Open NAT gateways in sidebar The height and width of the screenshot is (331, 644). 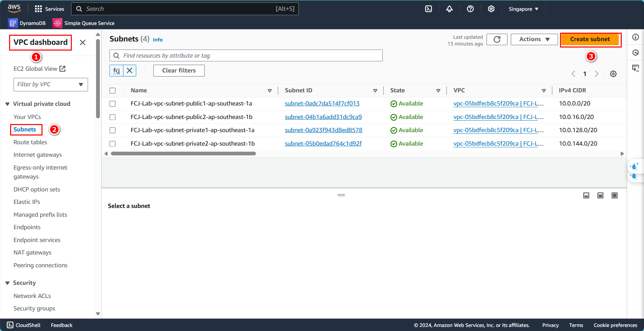coord(32,252)
